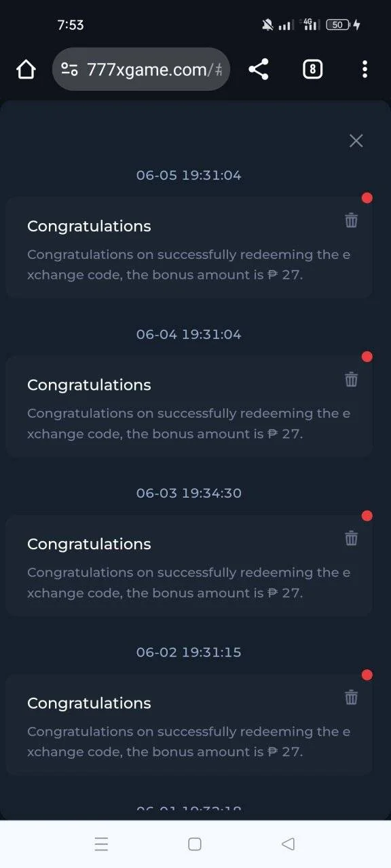Tap the browser home icon
This screenshot has height=868, width=391.
point(26,69)
